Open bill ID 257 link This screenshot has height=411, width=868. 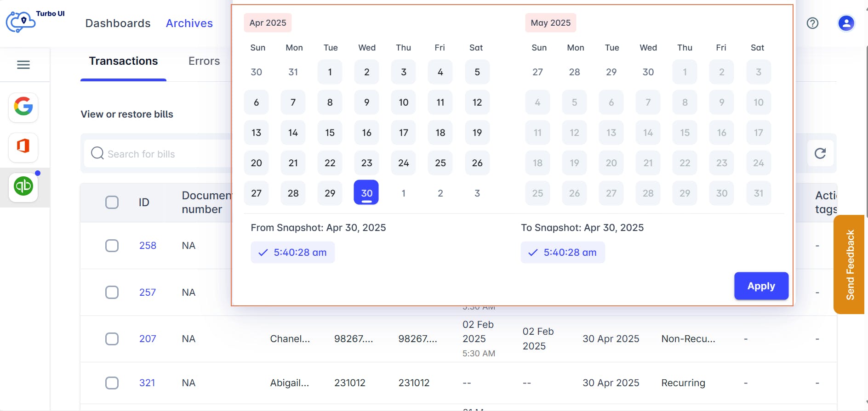[148, 293]
